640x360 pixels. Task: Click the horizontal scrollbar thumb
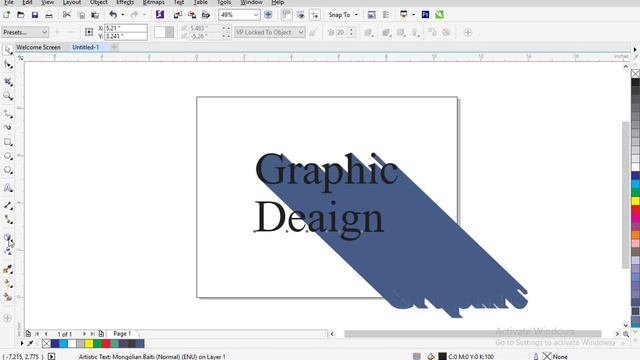coord(473,334)
